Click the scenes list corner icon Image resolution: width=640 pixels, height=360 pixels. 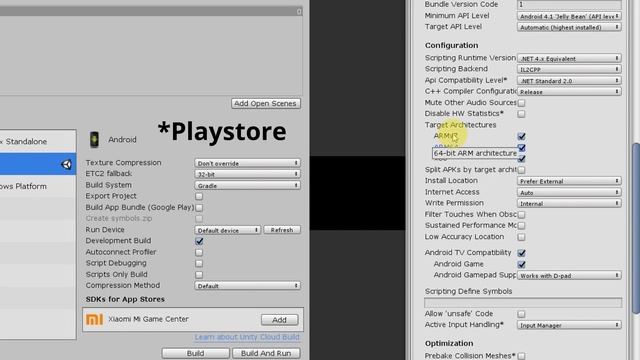click(x=299, y=11)
